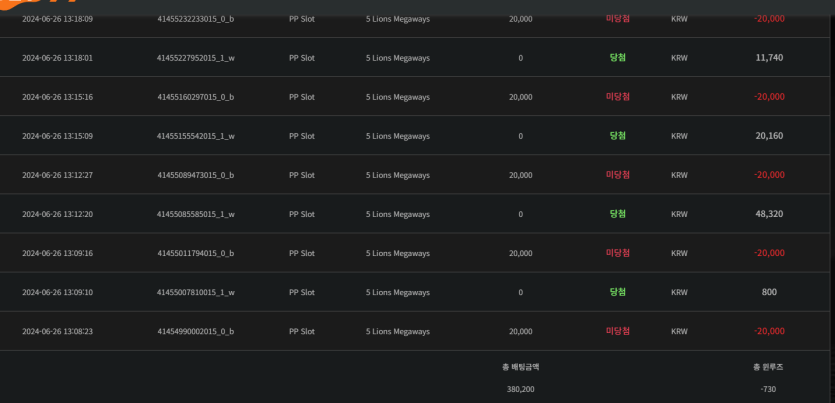Click 5 Lions Megaways in 13:18:01 row

(398, 58)
